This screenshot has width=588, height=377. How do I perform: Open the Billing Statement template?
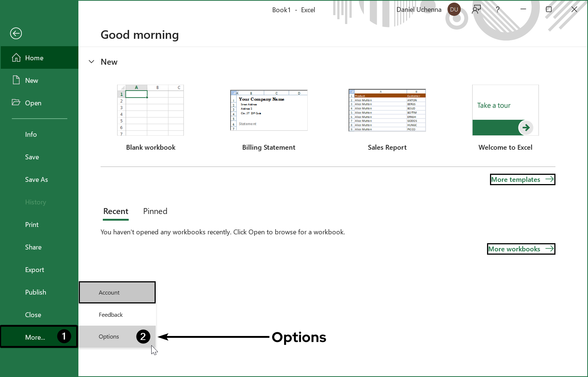coord(269,111)
